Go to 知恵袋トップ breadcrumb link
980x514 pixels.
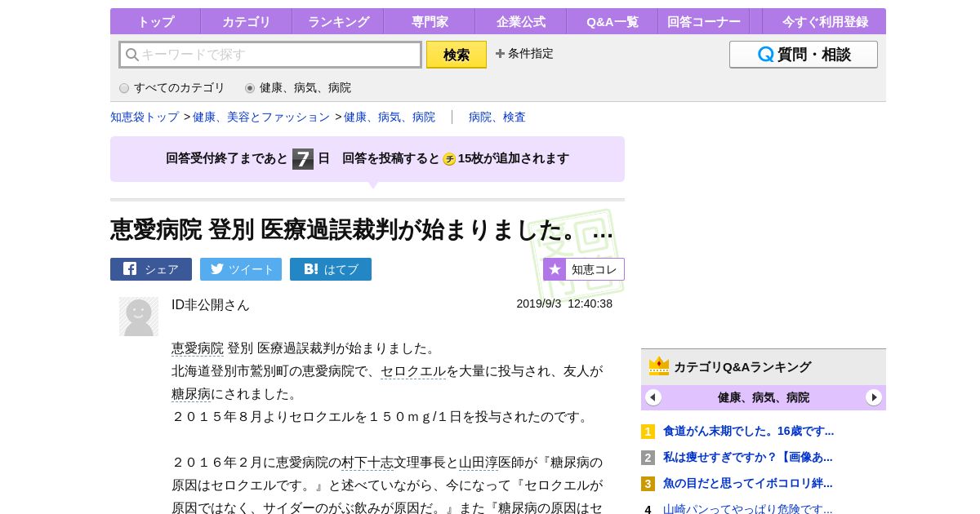pos(145,117)
